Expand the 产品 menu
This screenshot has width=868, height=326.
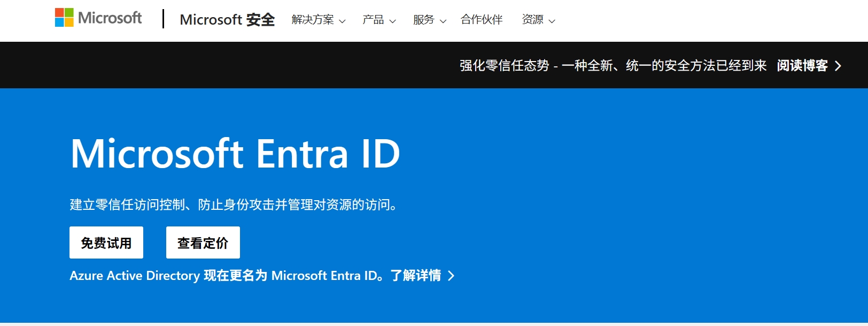(379, 20)
